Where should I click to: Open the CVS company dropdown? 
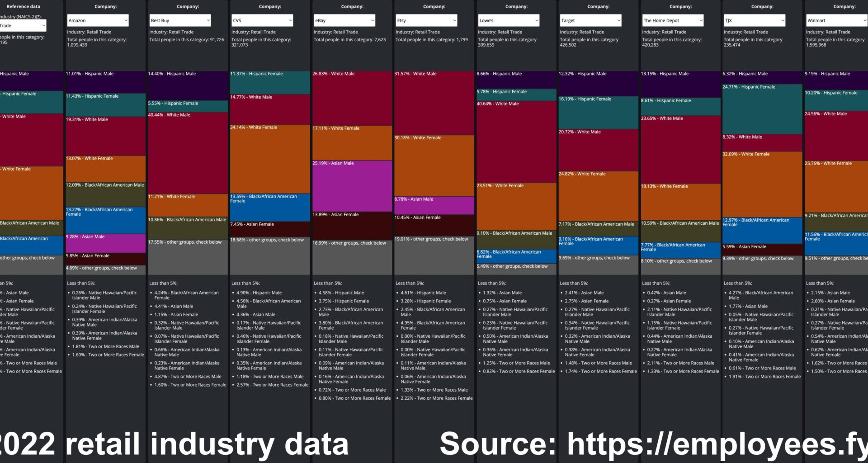(x=262, y=20)
